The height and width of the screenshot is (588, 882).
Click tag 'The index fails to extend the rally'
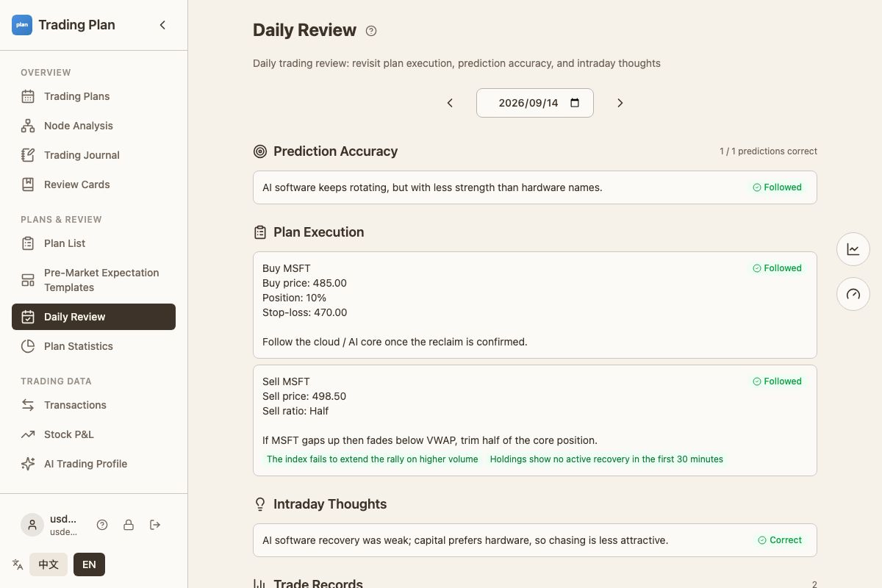point(373,459)
